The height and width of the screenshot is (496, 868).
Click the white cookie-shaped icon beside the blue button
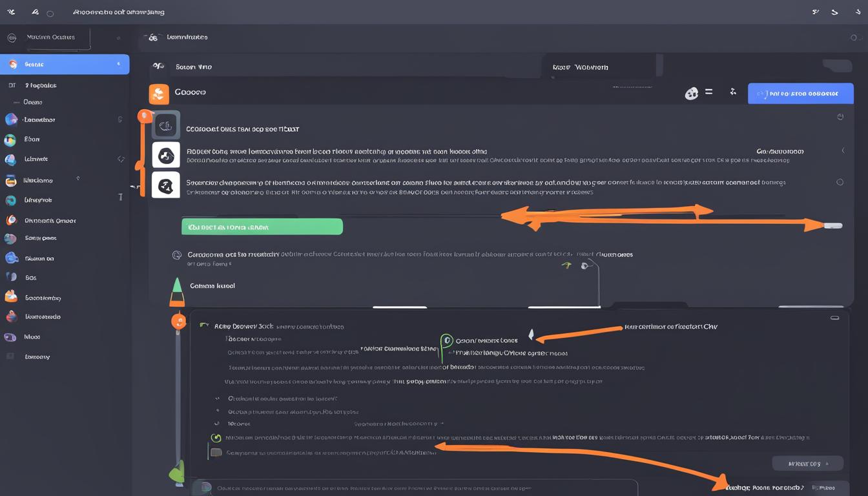pos(691,94)
